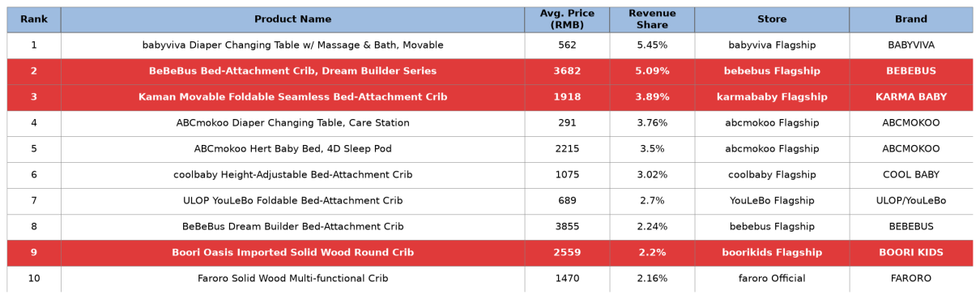Select the Product Name column header
The width and height of the screenshot is (980, 299).
(x=292, y=19)
